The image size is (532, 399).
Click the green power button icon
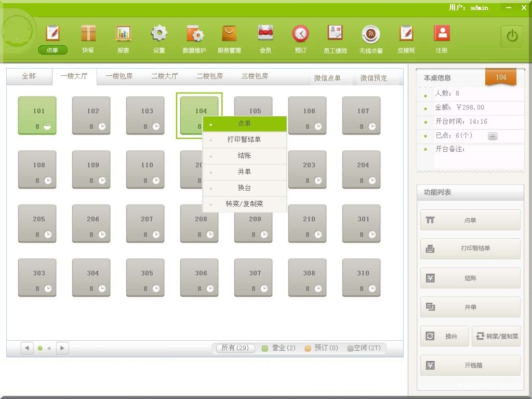pyautogui.click(x=512, y=36)
